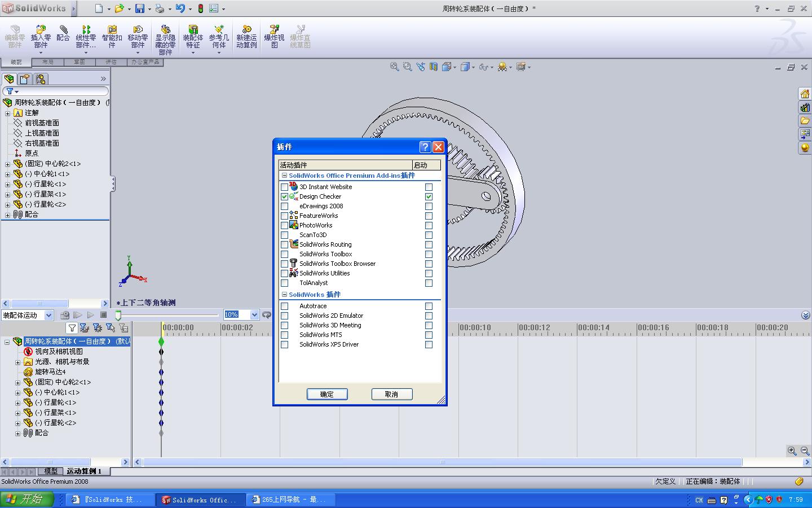Check the SolidWorks XPS Driver startup box
This screenshot has height=508, width=812.
tap(429, 344)
